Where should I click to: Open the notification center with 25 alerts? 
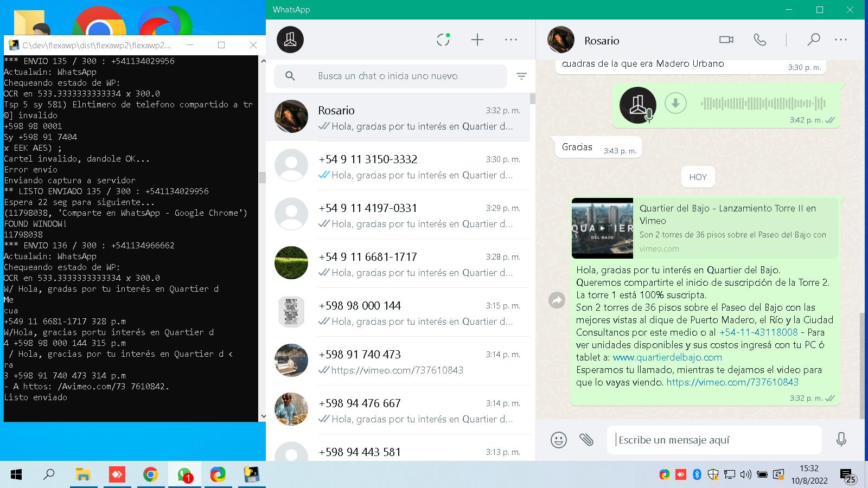click(847, 476)
